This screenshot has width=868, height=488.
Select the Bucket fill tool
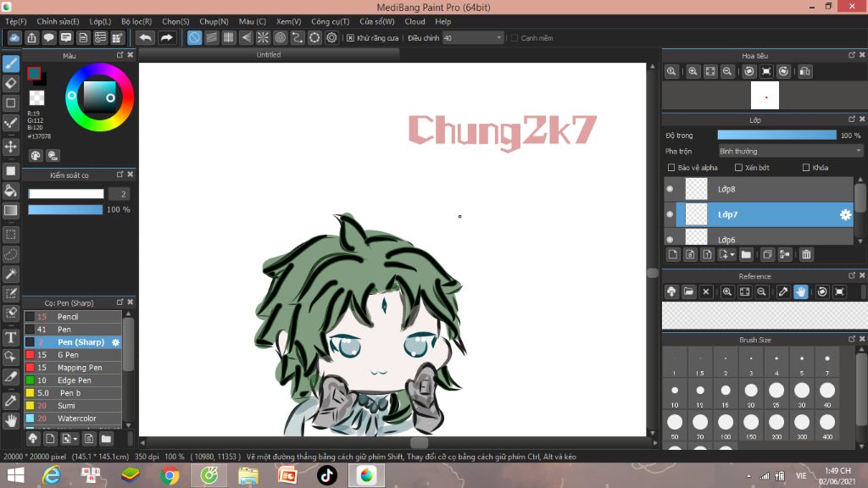[10, 191]
